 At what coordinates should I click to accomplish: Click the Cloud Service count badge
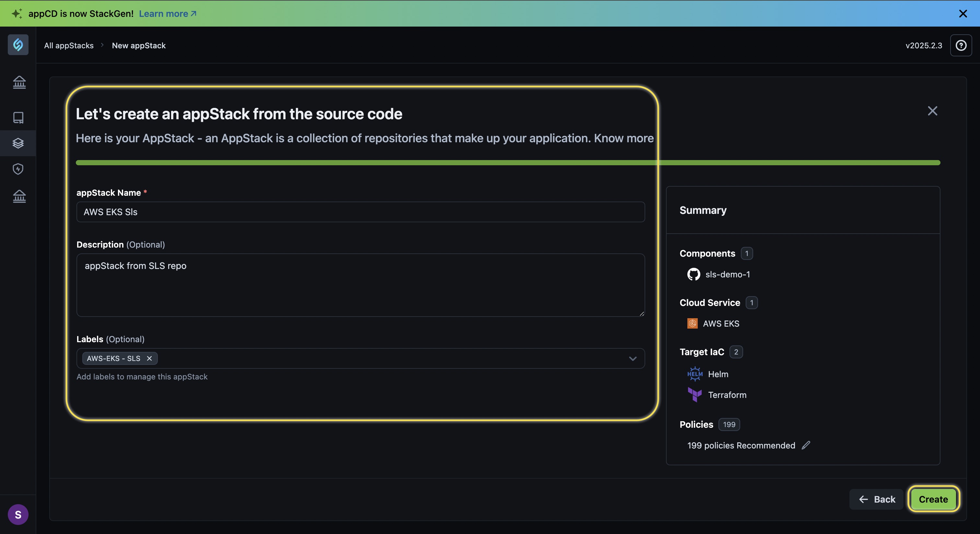coord(751,303)
